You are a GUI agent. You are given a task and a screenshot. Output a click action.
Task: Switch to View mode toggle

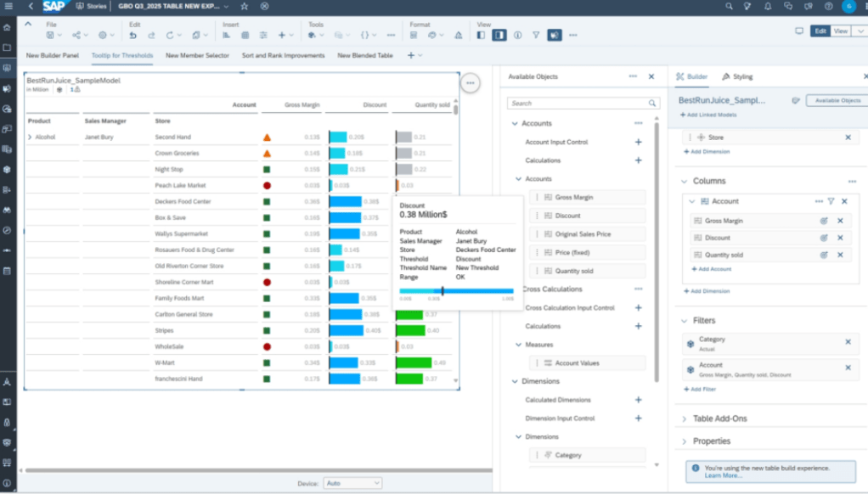840,31
